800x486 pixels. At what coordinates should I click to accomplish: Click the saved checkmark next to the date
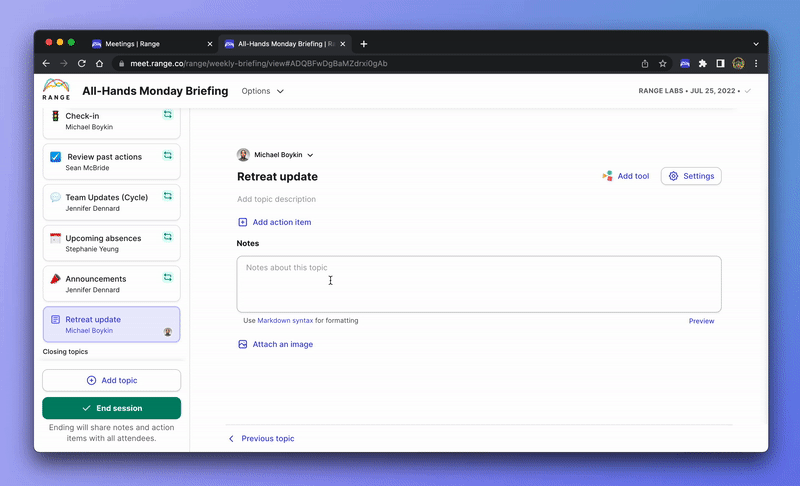747,91
